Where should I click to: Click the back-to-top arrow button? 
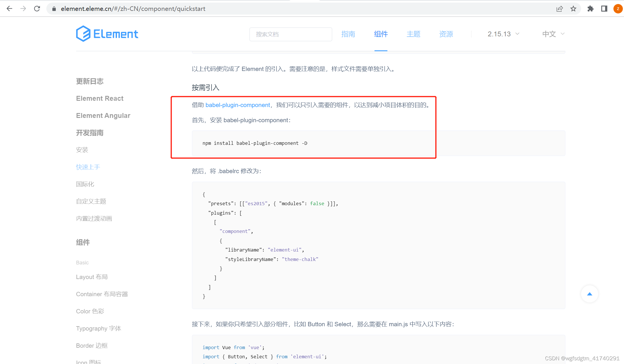click(x=589, y=294)
